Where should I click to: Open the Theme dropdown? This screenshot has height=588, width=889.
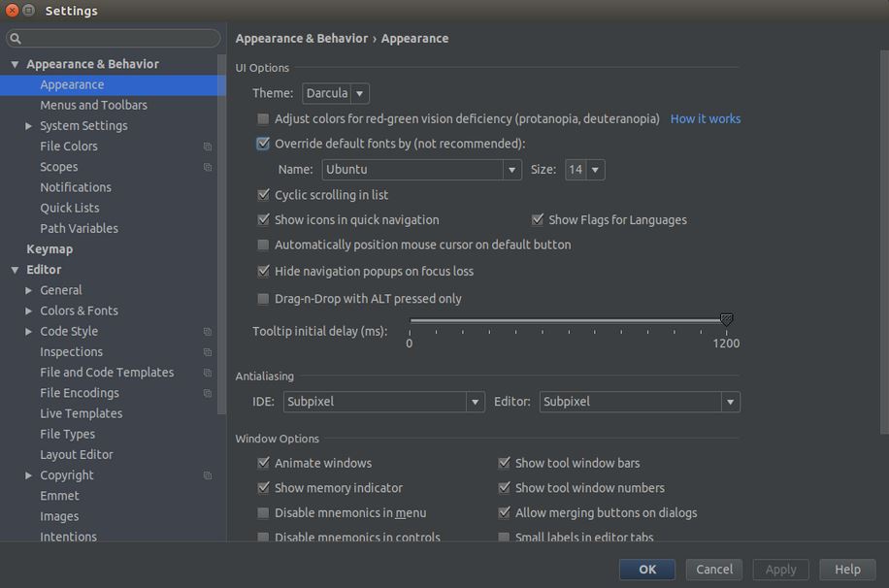pyautogui.click(x=336, y=93)
